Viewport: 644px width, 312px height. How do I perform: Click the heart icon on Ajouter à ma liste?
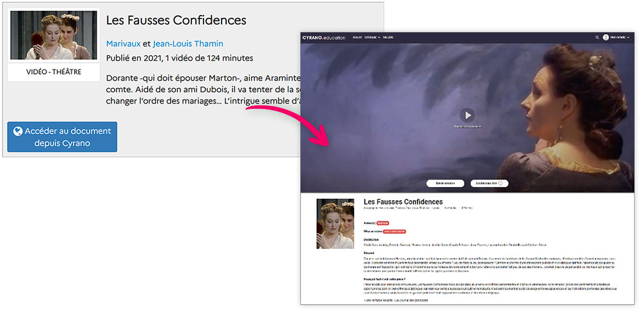point(500,183)
